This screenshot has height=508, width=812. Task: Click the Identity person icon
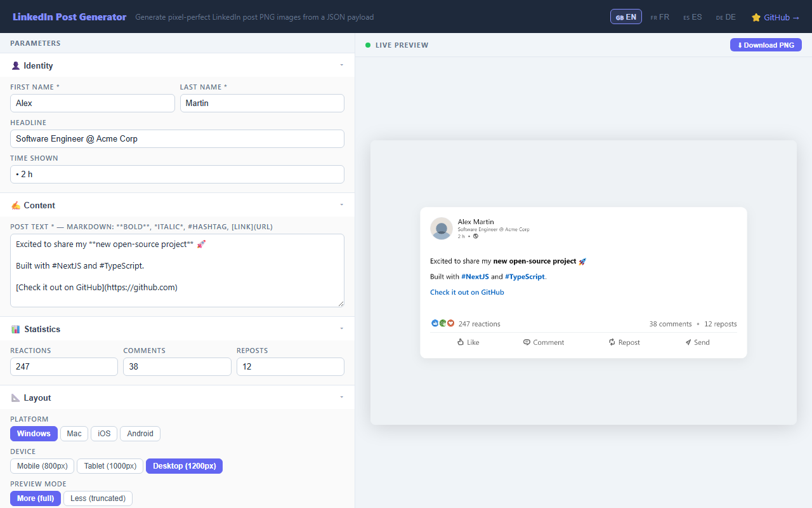[x=16, y=65]
